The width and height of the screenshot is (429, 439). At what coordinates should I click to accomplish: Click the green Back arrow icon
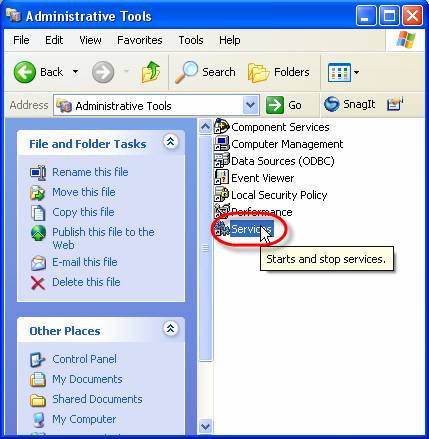tap(25, 72)
